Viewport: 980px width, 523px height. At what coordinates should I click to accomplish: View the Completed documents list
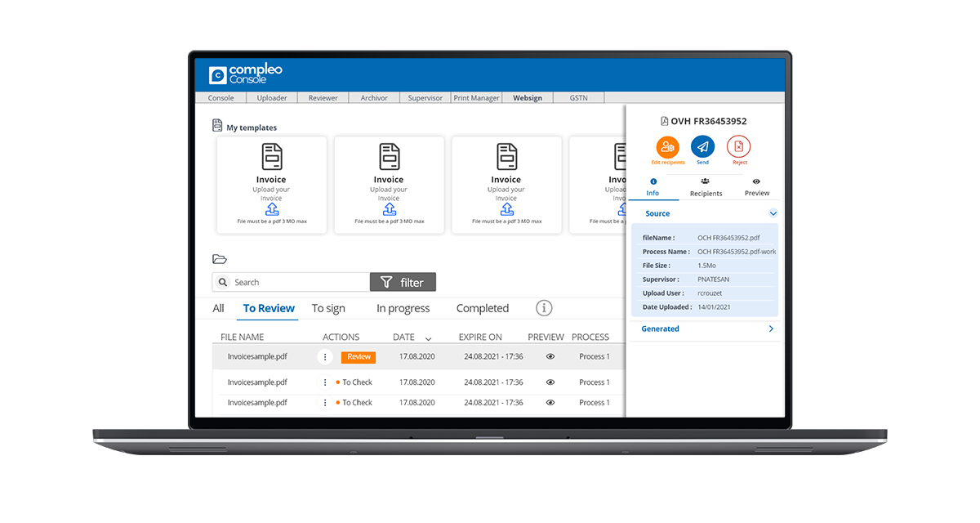(483, 308)
